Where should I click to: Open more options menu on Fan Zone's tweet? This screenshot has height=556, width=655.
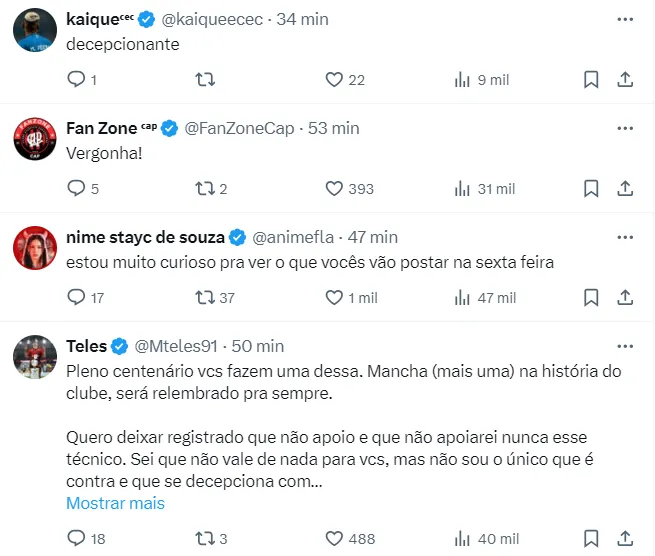pos(625,128)
